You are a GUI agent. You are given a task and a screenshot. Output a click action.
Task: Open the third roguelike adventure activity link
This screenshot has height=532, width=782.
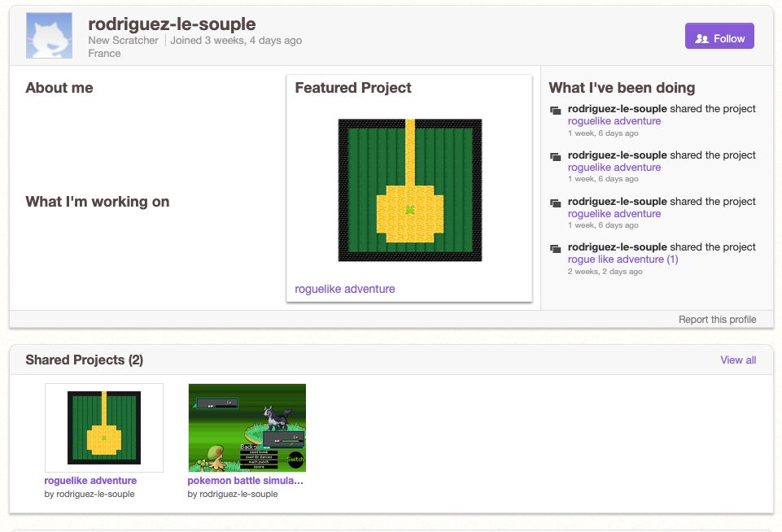(x=614, y=214)
